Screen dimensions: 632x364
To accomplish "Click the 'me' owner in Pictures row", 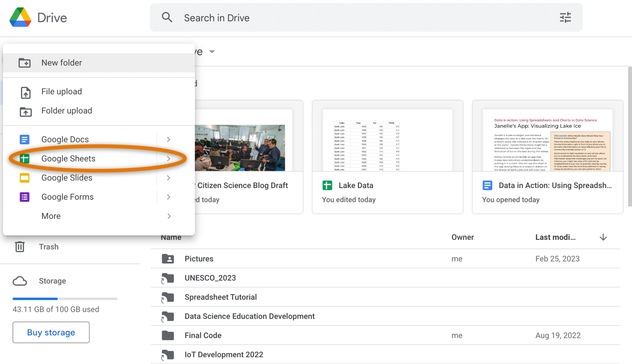I will pos(457,259).
